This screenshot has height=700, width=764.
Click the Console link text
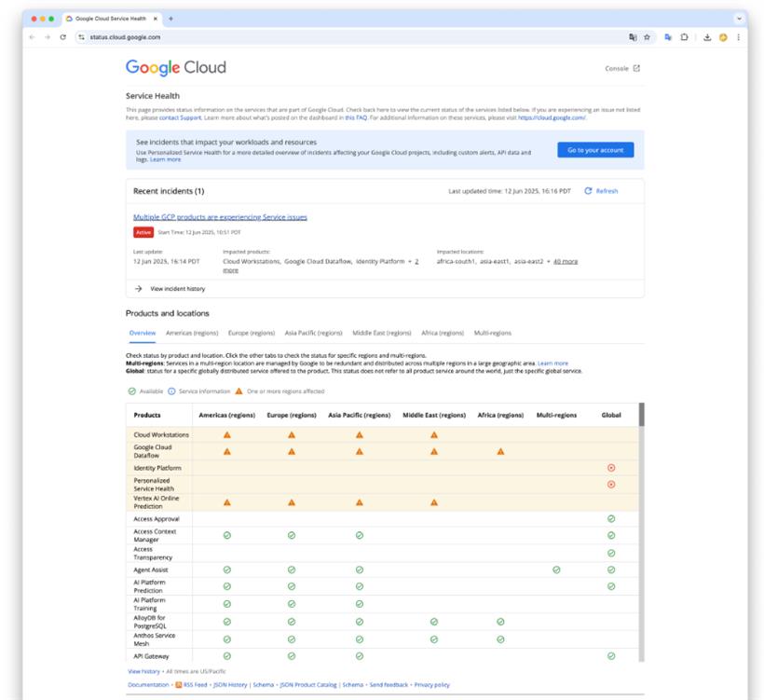tap(617, 68)
